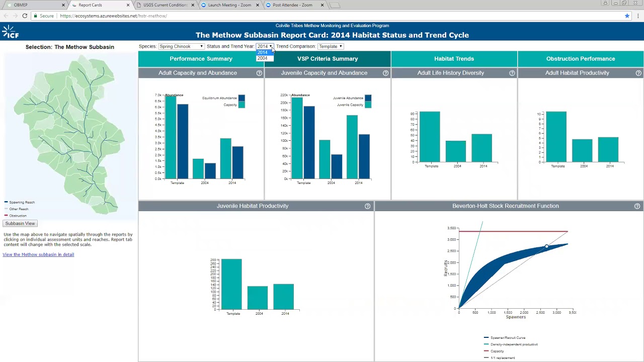Image resolution: width=644 pixels, height=362 pixels.
Task: Switch to Launch Meeting - Zoom tab
Action: pyautogui.click(x=229, y=5)
